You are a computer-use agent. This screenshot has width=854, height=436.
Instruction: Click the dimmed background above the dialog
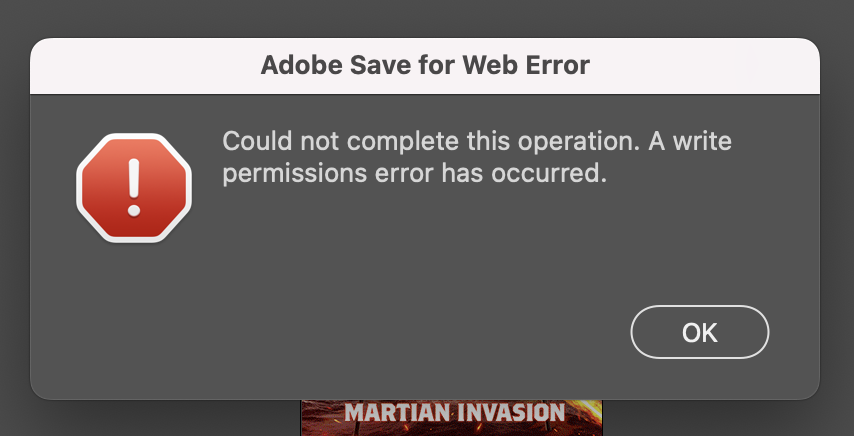point(425,18)
